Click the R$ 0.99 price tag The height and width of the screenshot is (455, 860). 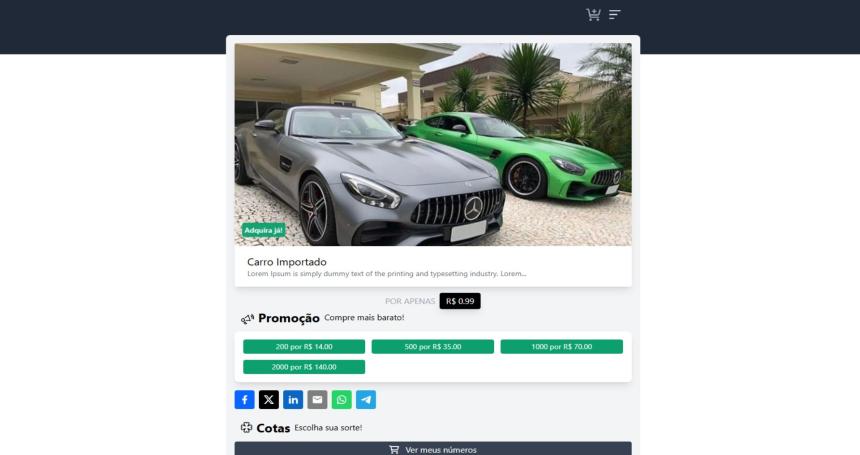(x=460, y=301)
